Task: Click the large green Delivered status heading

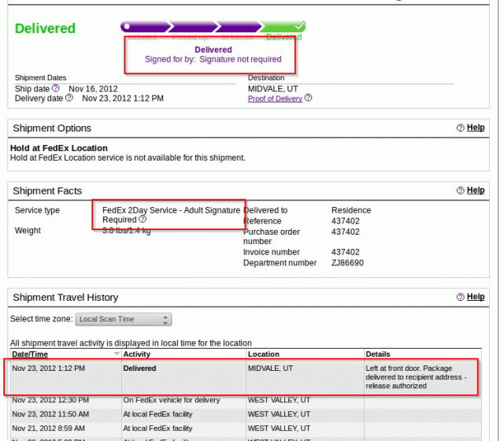Action: (45, 28)
